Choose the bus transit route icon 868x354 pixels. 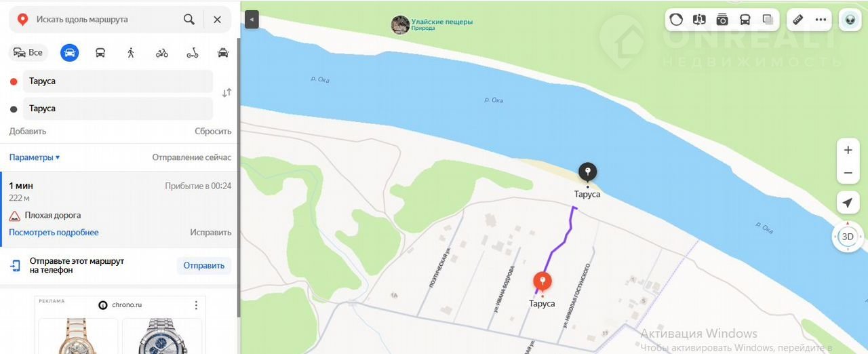tap(100, 52)
